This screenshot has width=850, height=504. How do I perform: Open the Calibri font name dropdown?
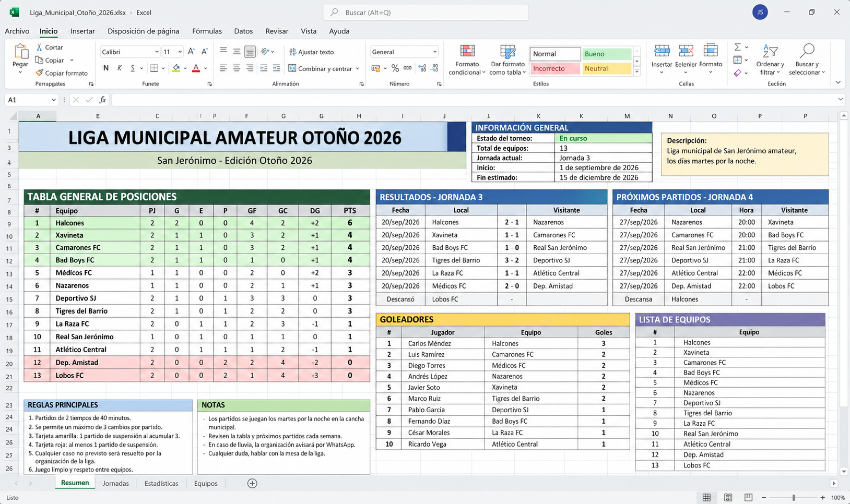pyautogui.click(x=157, y=52)
